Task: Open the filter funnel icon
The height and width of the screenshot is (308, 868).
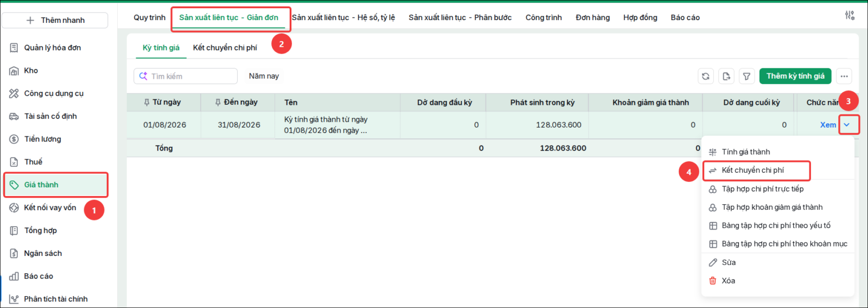Action: click(746, 76)
